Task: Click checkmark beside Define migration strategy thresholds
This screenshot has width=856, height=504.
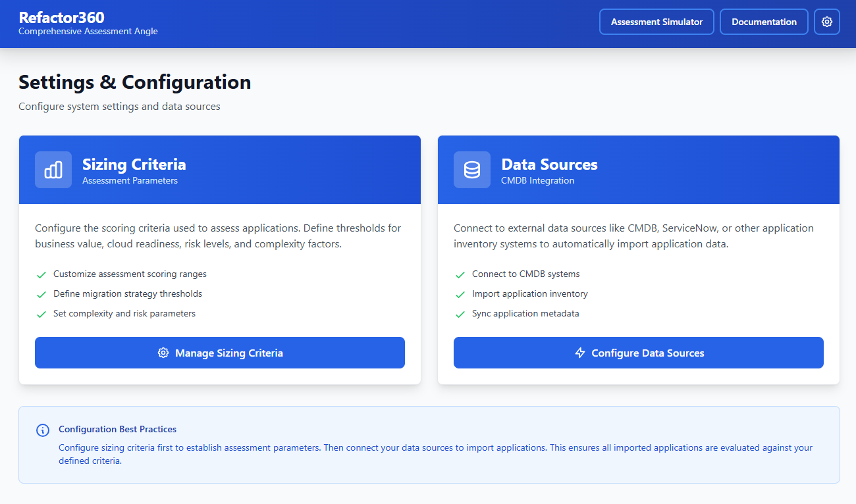Action: point(41,294)
